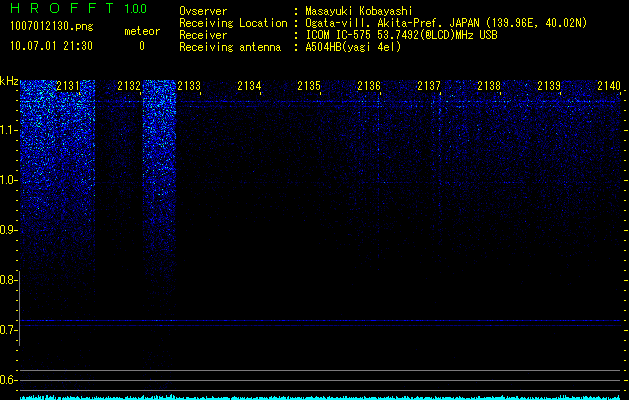The height and width of the screenshot is (400, 629).
Task: Click the time marker 2137
Action: (429, 86)
